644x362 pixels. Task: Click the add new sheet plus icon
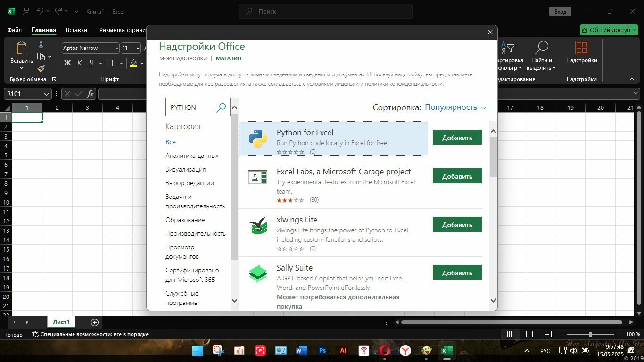point(95,322)
